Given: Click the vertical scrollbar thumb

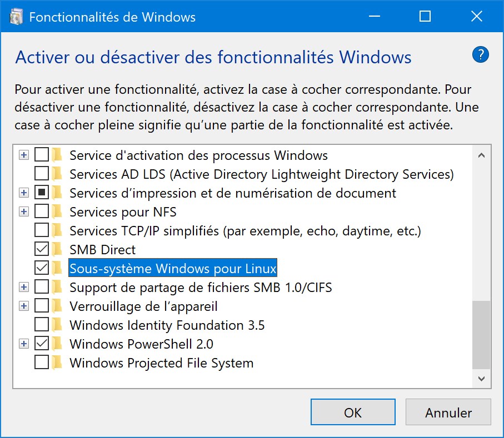Looking at the screenshot, I should [x=481, y=335].
